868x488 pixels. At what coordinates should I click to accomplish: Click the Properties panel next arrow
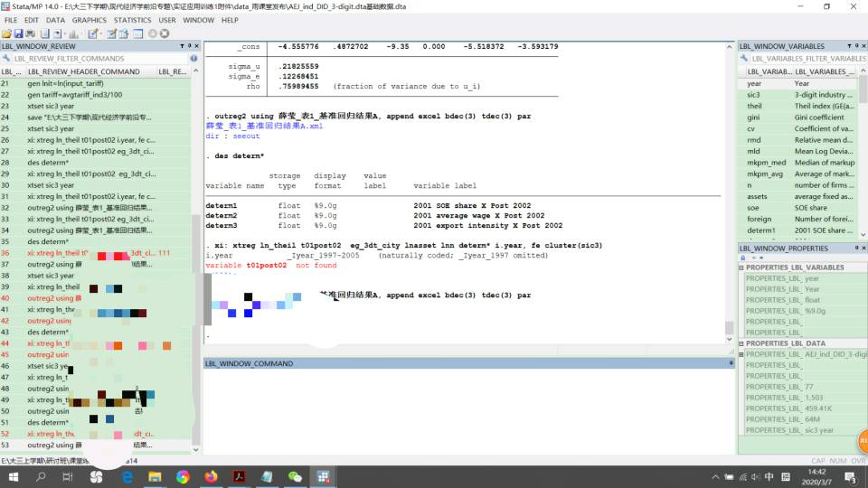(761, 258)
